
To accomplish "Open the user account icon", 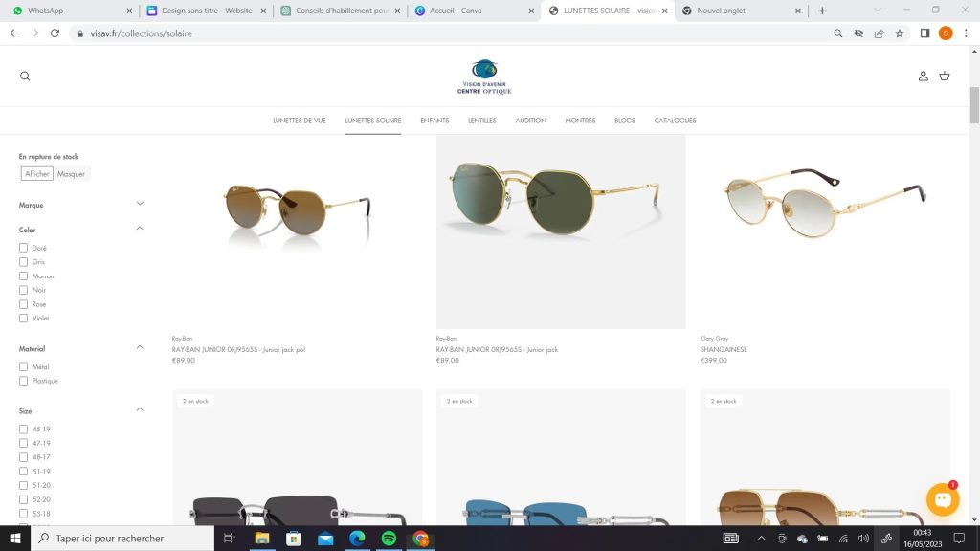I will click(924, 77).
